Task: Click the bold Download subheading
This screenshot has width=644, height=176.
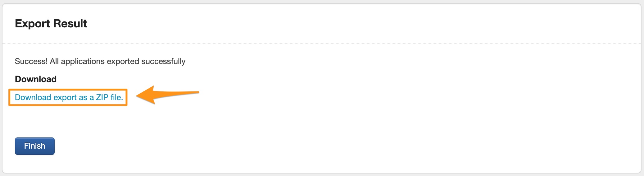Action: [x=36, y=79]
